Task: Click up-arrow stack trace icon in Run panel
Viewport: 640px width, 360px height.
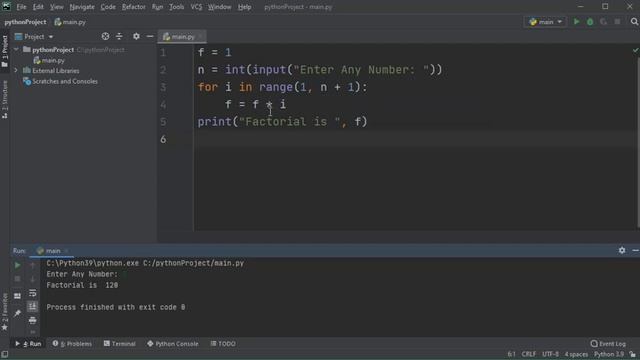Action: click(32, 265)
